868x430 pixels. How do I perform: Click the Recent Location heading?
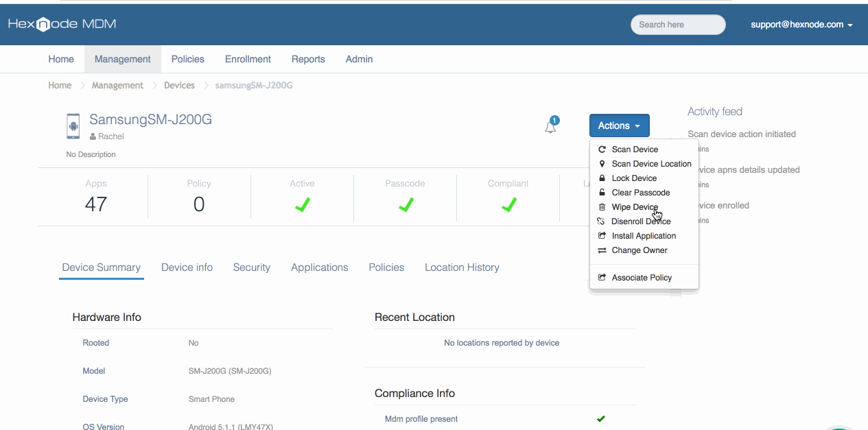414,318
